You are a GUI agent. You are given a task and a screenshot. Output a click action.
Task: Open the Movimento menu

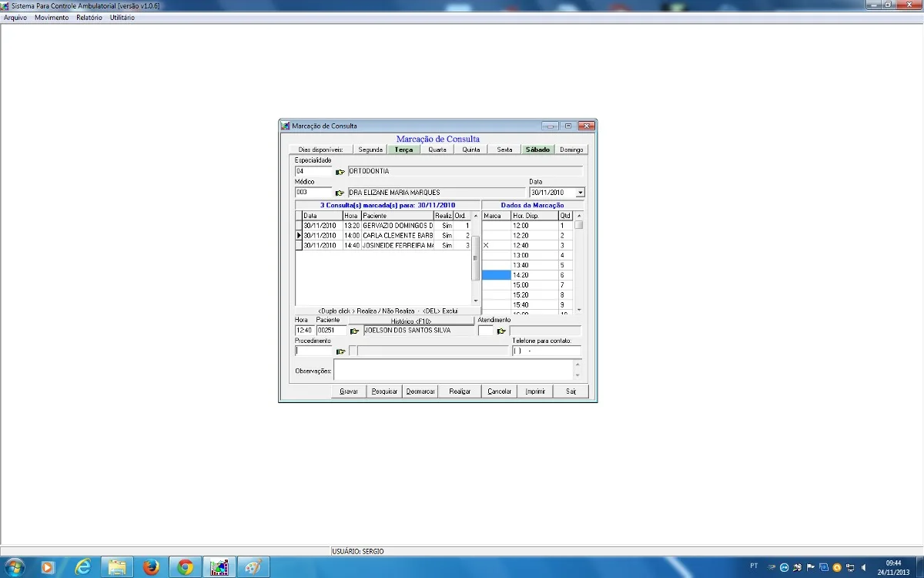coord(52,18)
